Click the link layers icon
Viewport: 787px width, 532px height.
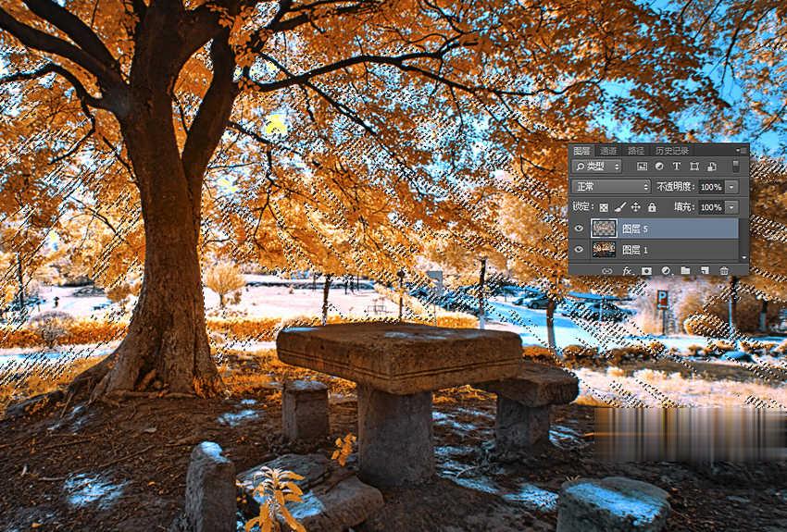pyautogui.click(x=607, y=270)
